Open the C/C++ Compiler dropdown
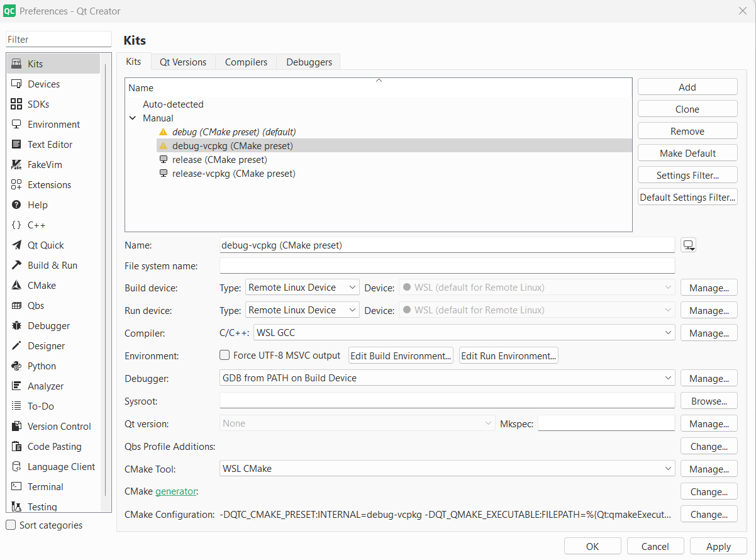This screenshot has width=756, height=560. [464, 333]
